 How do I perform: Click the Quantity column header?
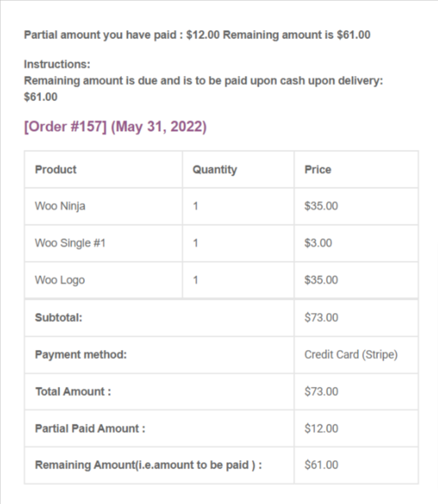[x=215, y=169]
